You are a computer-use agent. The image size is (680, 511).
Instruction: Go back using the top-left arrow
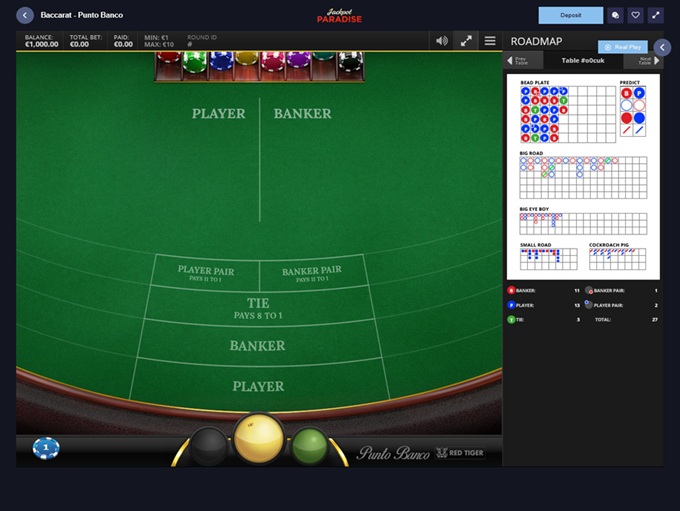point(25,15)
